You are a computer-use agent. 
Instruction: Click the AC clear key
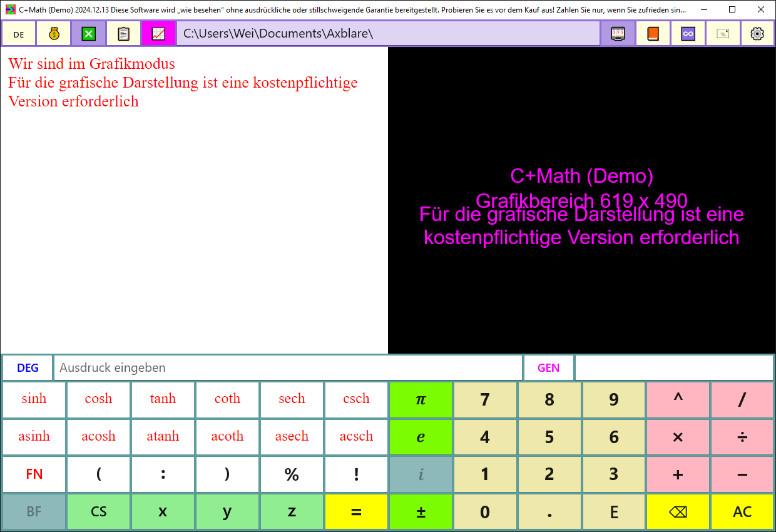point(742,512)
